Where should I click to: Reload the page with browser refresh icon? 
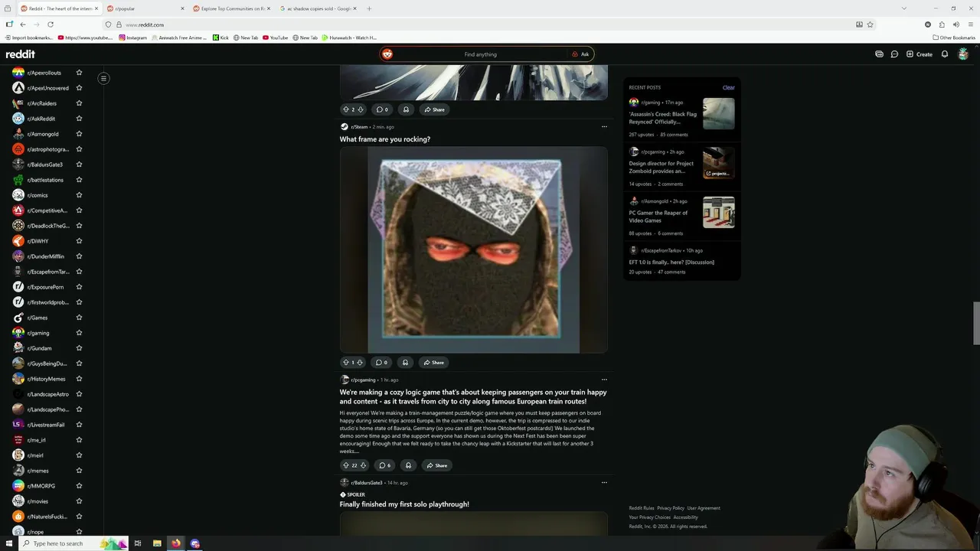[51, 24]
